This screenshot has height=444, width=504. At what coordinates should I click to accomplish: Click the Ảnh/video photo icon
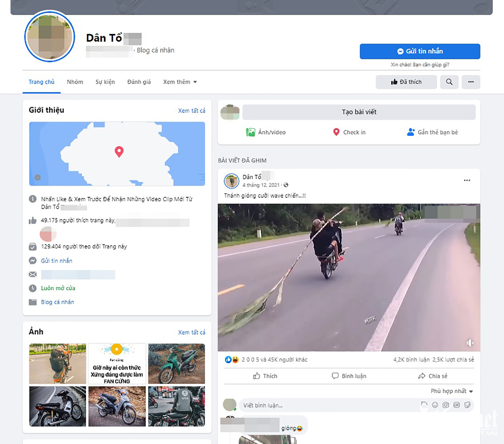click(x=250, y=132)
